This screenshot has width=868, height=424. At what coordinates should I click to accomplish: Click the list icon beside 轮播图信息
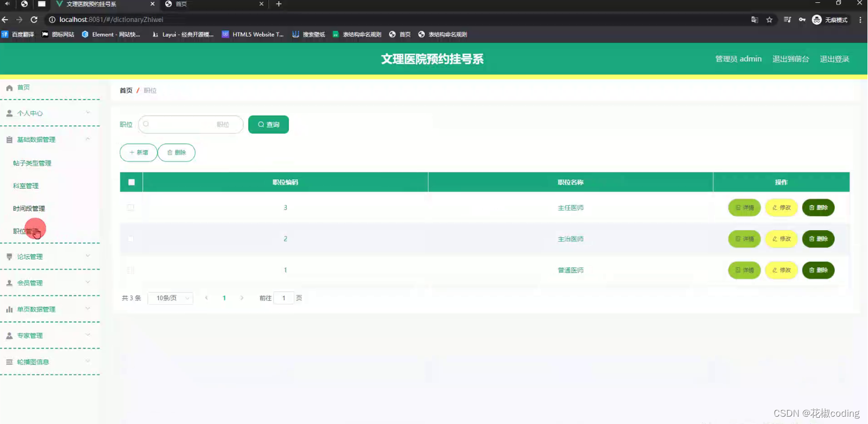point(9,362)
